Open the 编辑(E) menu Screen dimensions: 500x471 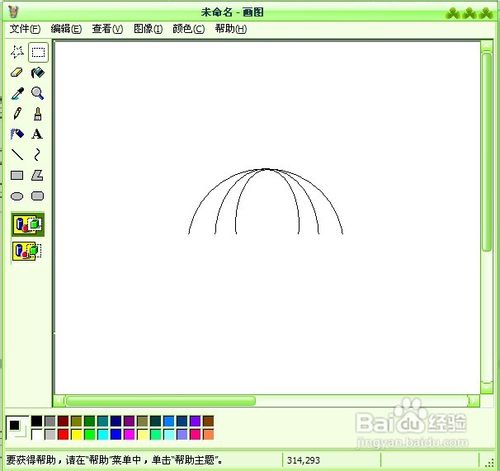(66, 29)
